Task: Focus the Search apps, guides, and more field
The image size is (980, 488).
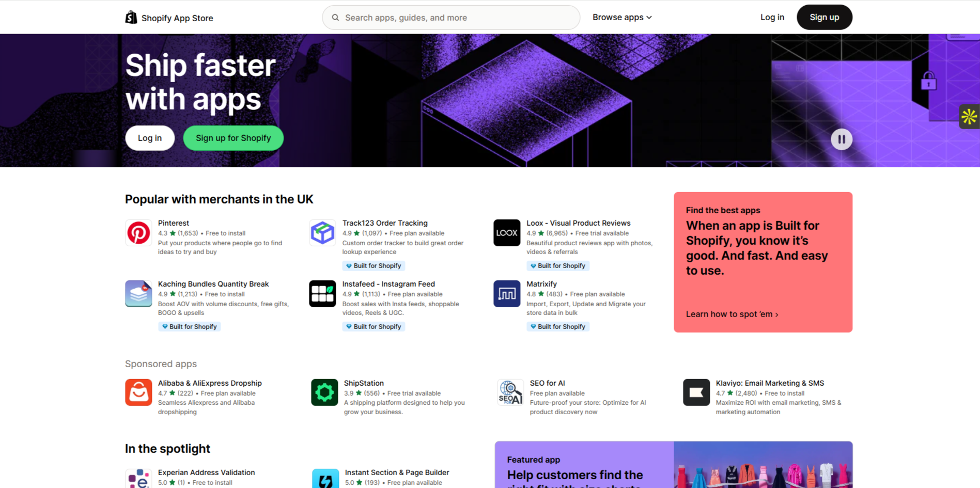Action: [451, 18]
